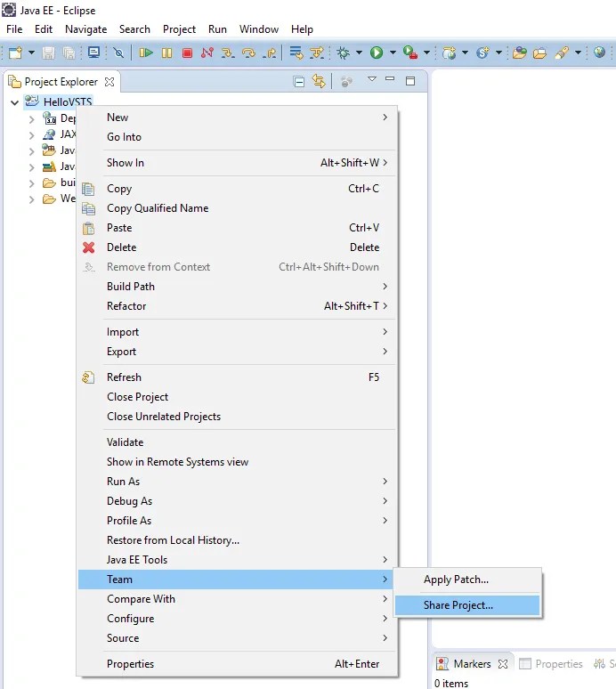Image resolution: width=616 pixels, height=689 pixels.
Task: Click the Disconnect debug icon
Action: pyautogui.click(x=207, y=53)
